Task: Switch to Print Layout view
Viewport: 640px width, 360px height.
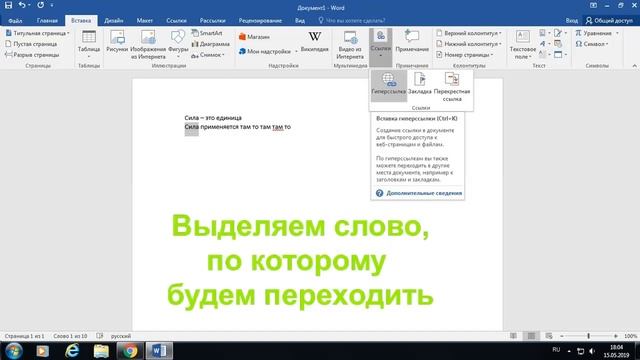Action: coord(531,336)
